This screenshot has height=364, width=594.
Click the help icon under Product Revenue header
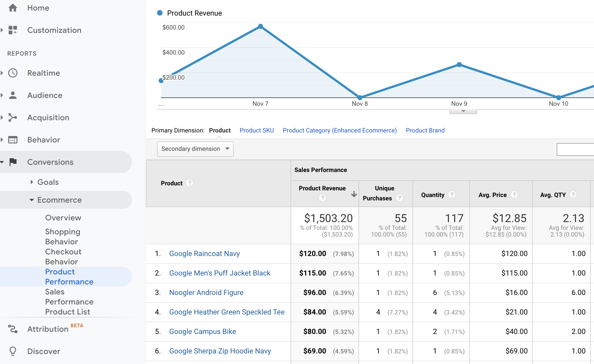(x=322, y=198)
